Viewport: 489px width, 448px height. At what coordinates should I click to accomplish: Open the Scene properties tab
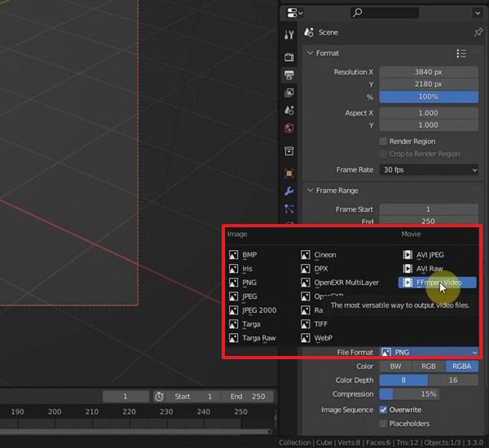(289, 110)
